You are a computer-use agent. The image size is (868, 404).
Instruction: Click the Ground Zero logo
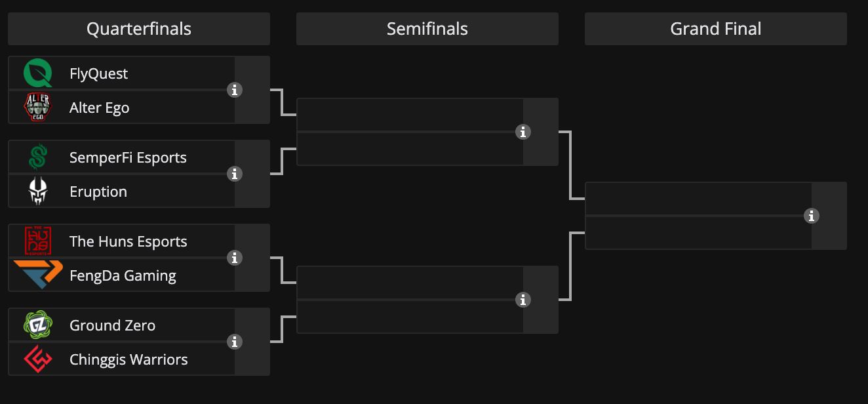point(38,325)
